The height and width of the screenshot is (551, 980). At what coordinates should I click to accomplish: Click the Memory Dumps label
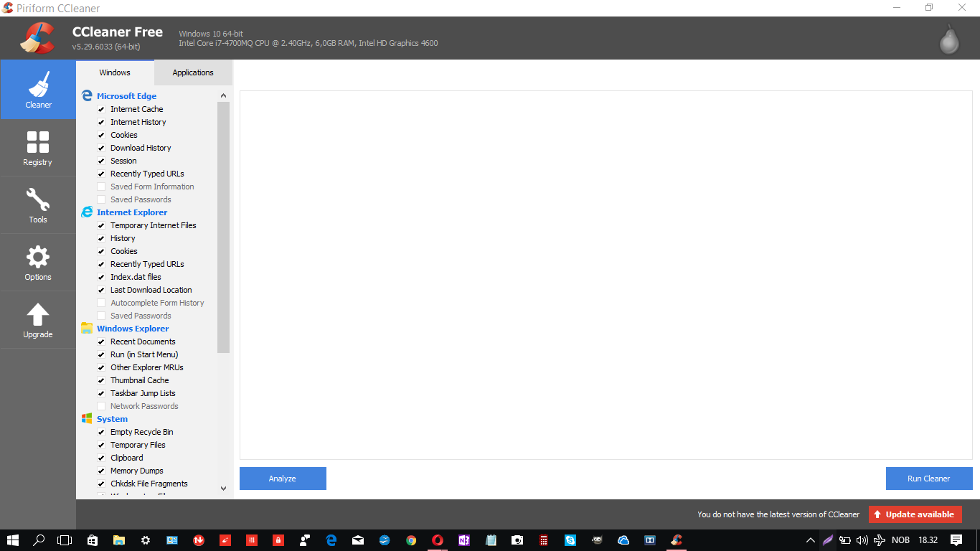click(137, 471)
